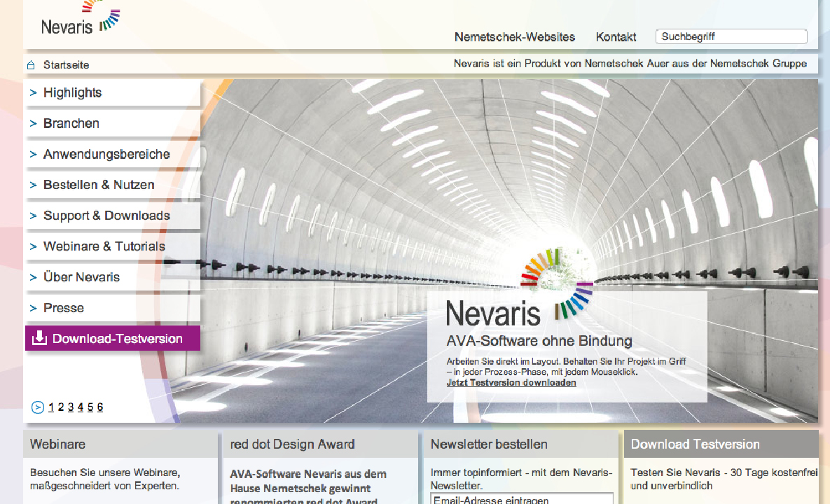Open the Über Nevaris page
Viewport: 830px width, 504px height.
tap(112, 276)
